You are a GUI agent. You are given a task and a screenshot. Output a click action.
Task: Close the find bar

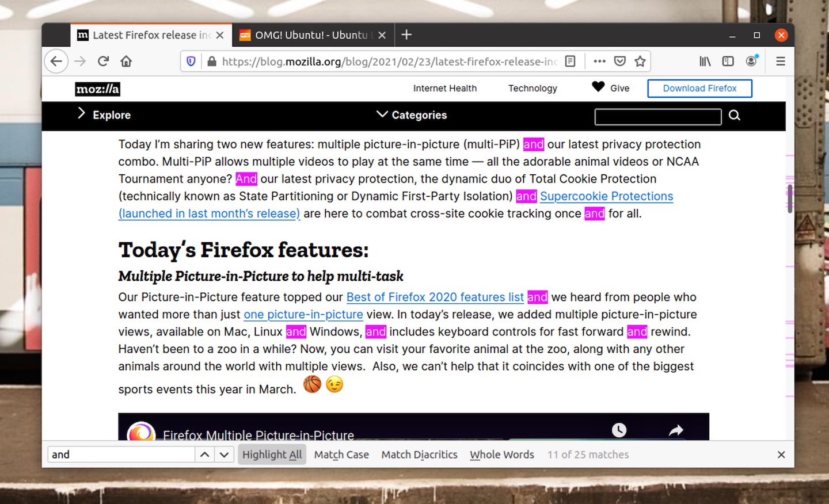[781, 455]
